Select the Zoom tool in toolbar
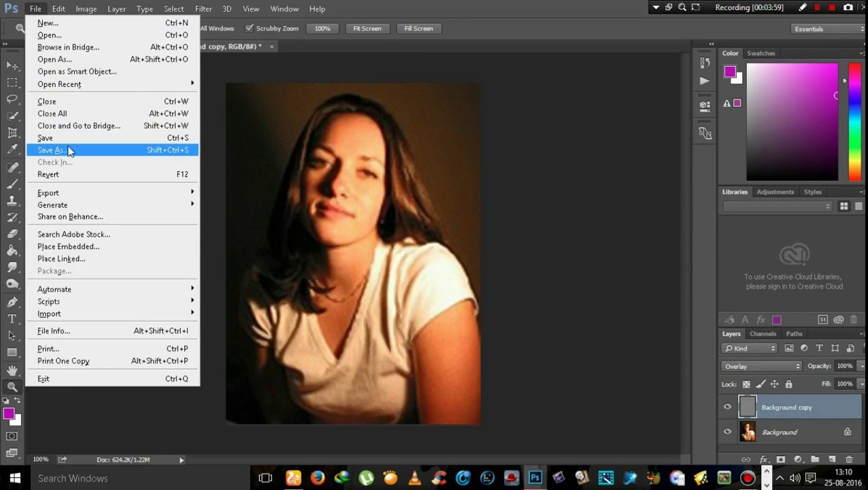The height and width of the screenshot is (490, 868). [x=12, y=387]
